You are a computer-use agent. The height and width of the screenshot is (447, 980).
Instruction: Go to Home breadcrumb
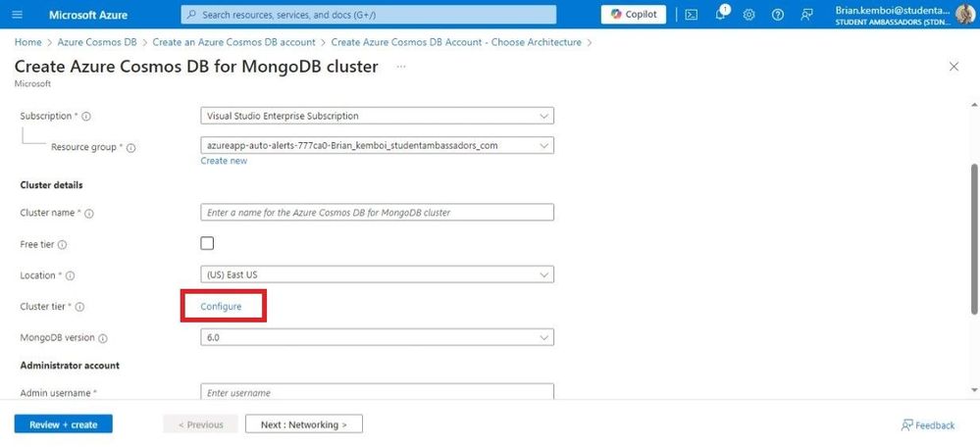click(27, 42)
